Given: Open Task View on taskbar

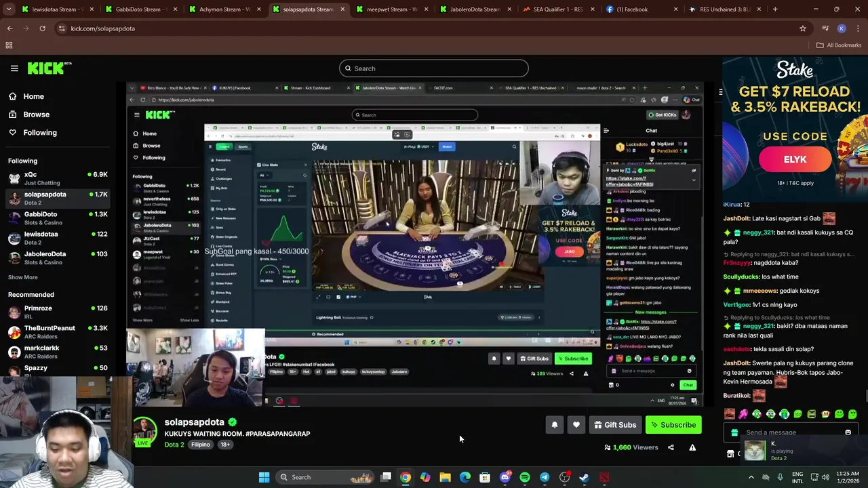Looking at the screenshot, I should tap(386, 477).
